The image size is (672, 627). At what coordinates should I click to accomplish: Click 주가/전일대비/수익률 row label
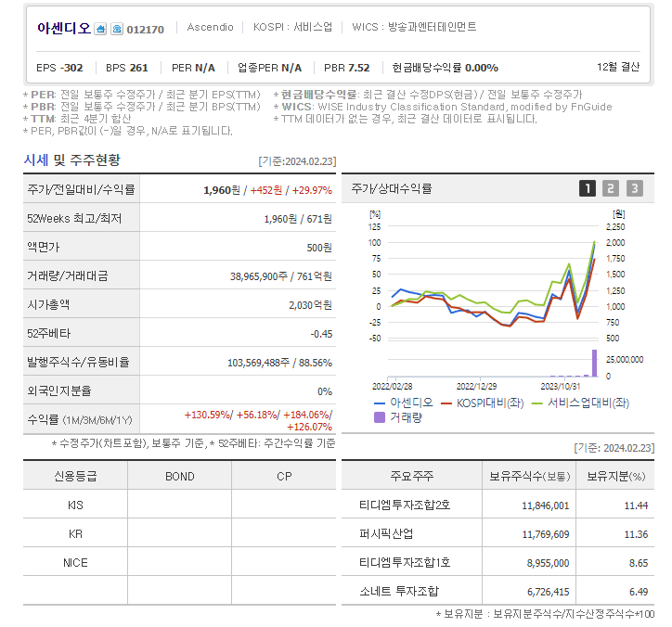(x=81, y=189)
